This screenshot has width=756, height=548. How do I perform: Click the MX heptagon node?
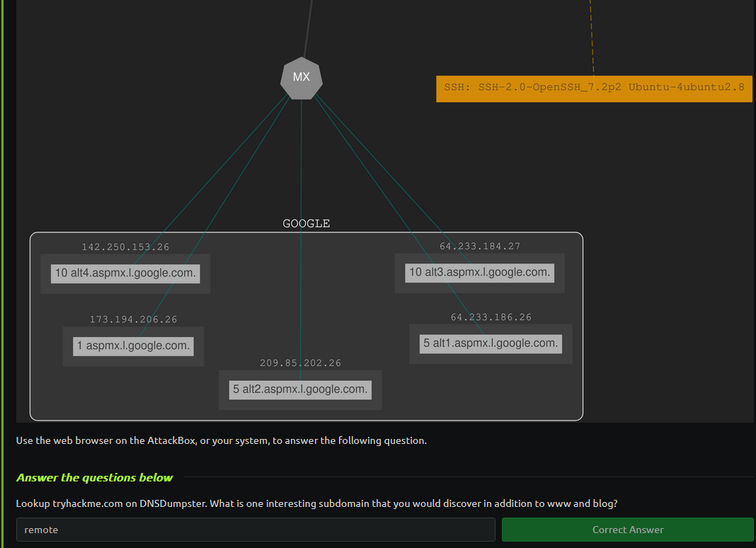pos(302,78)
